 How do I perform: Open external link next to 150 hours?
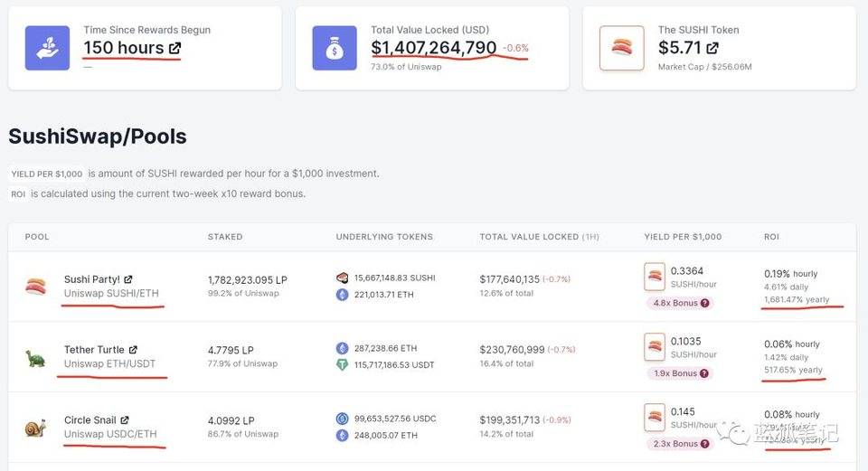pos(175,48)
